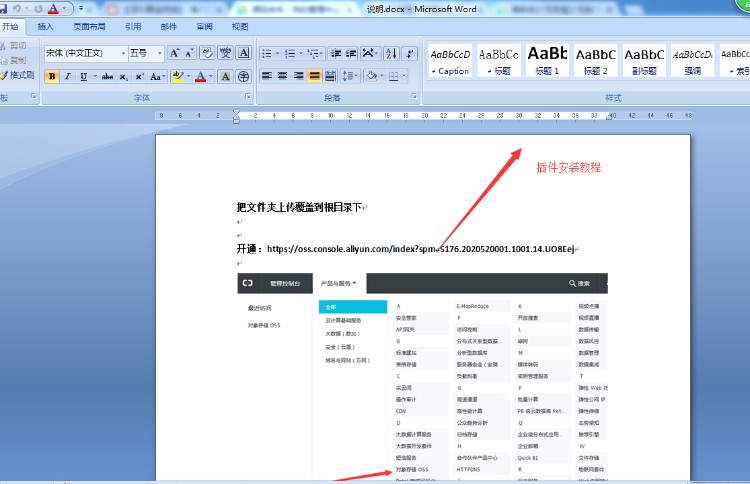Click the Sort A-Z icon
750x484 pixels.
pos(391,53)
